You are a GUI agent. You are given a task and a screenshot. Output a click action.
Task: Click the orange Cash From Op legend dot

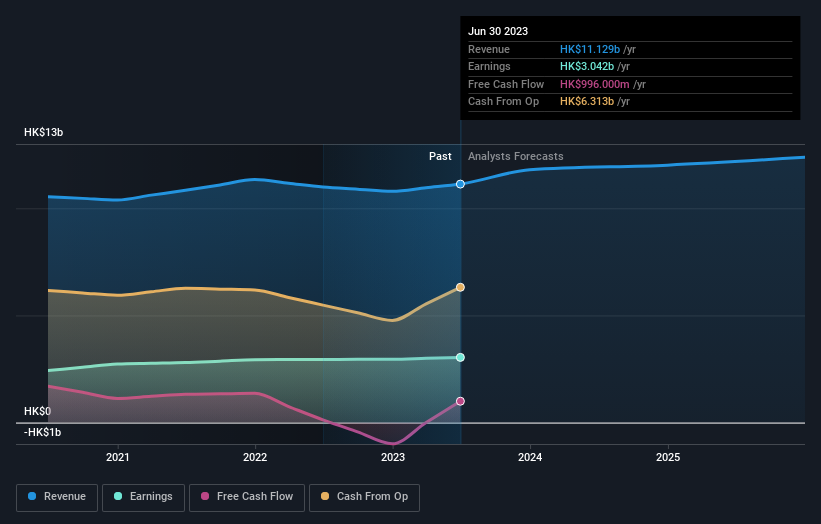point(325,496)
